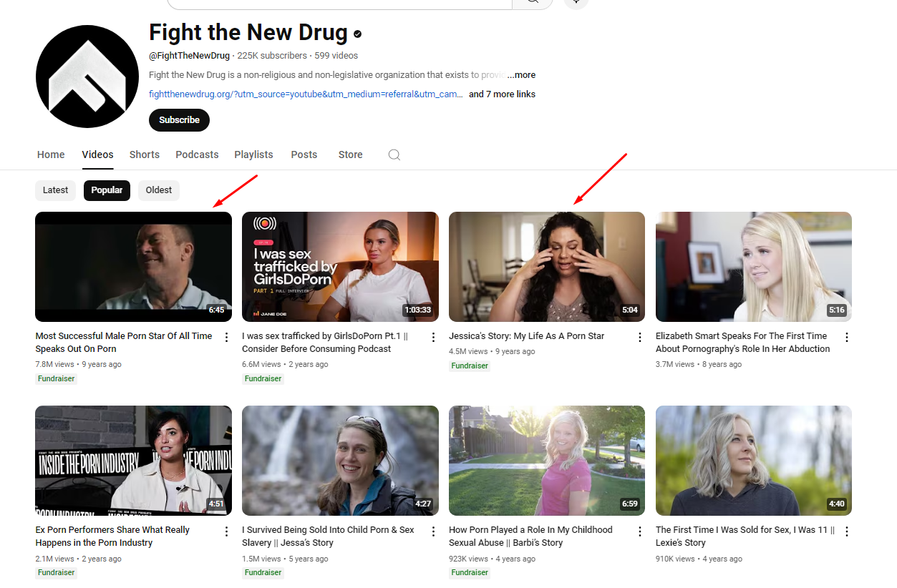This screenshot has height=588, width=897.
Task: Open options menu for Jessa's Story video
Action: [433, 531]
